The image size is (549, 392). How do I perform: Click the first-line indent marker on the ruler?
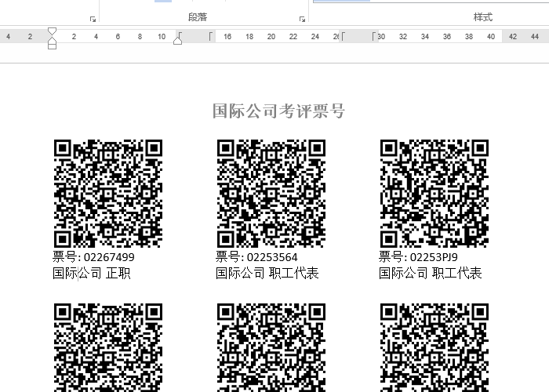tap(52, 31)
